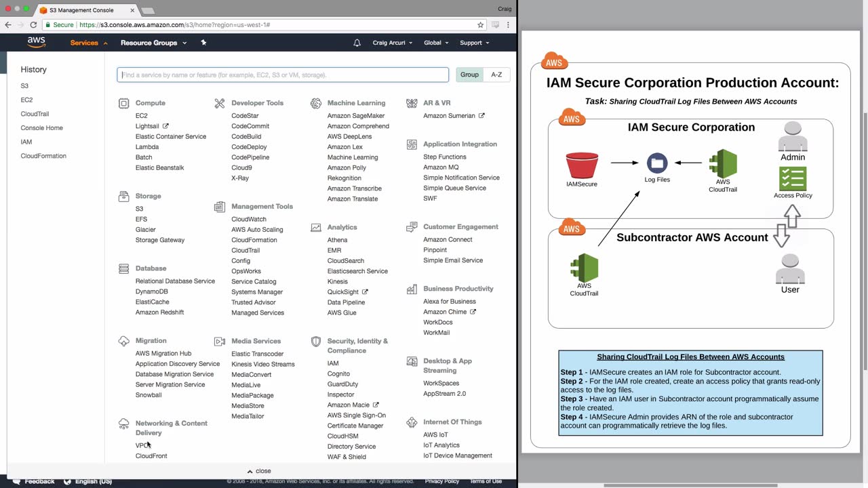868x488 pixels.
Task: Switch service view to A-Z
Action: (496, 75)
